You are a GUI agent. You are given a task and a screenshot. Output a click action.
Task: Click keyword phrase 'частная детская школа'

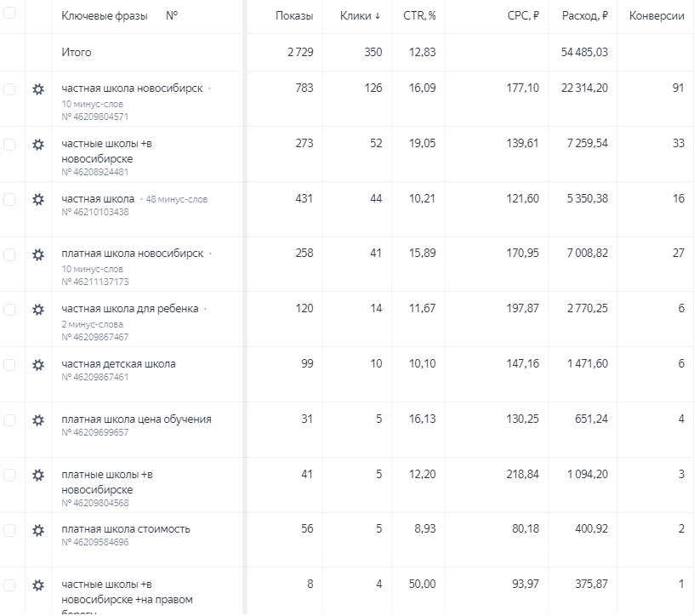tap(118, 364)
